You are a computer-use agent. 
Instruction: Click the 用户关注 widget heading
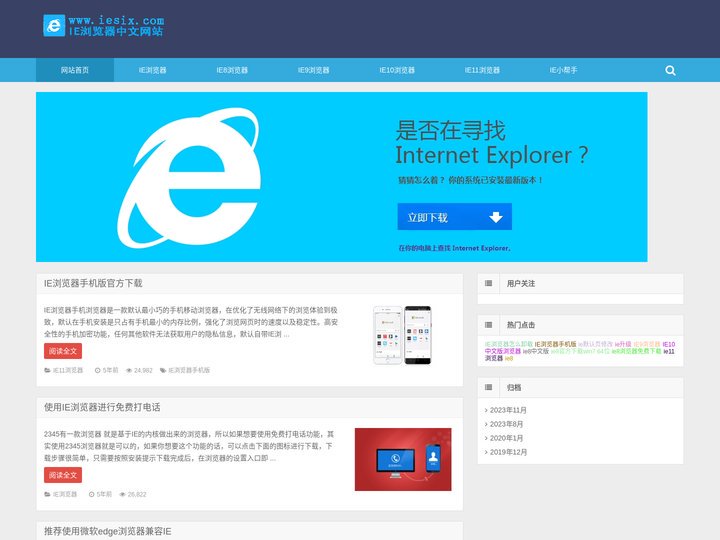pos(521,283)
